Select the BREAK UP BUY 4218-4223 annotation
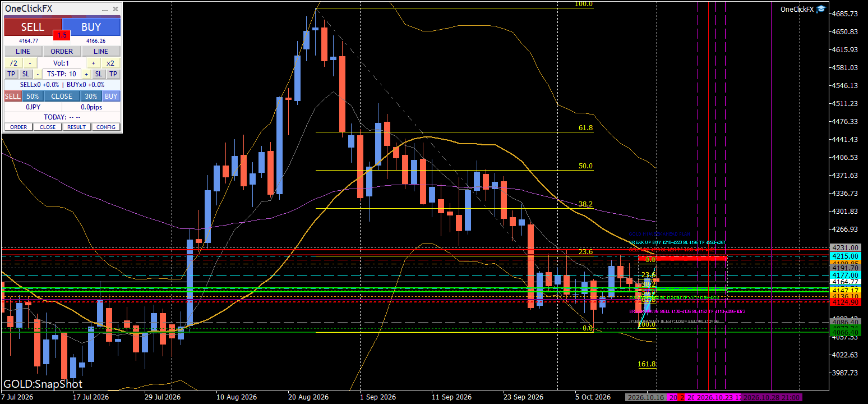This screenshot has height=404, width=868. [677, 242]
